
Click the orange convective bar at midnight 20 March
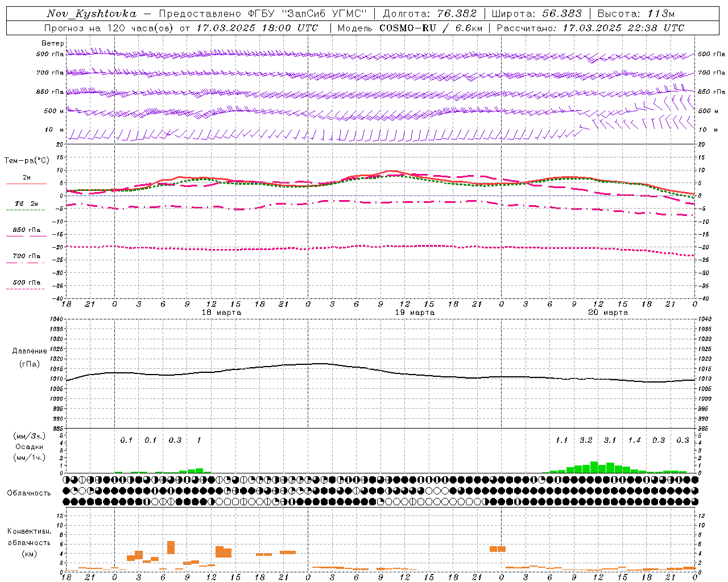tap(498, 549)
